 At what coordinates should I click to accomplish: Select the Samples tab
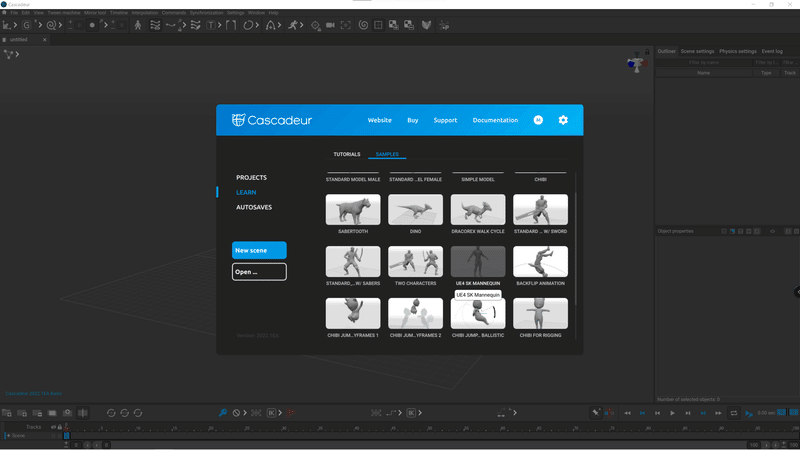click(387, 154)
